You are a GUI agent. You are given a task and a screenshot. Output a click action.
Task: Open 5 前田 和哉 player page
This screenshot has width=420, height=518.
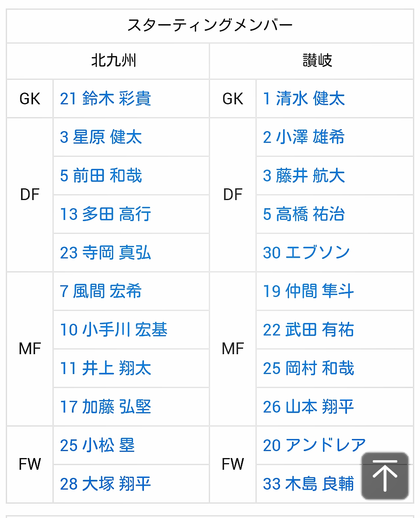coord(101,176)
